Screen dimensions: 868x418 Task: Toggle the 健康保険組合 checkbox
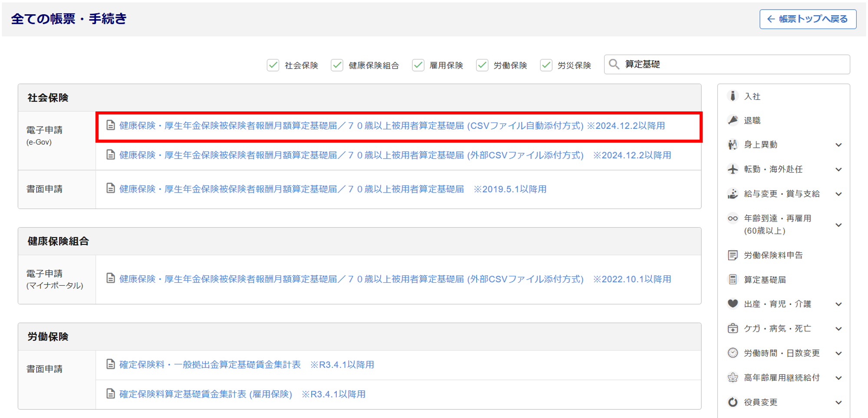337,65
